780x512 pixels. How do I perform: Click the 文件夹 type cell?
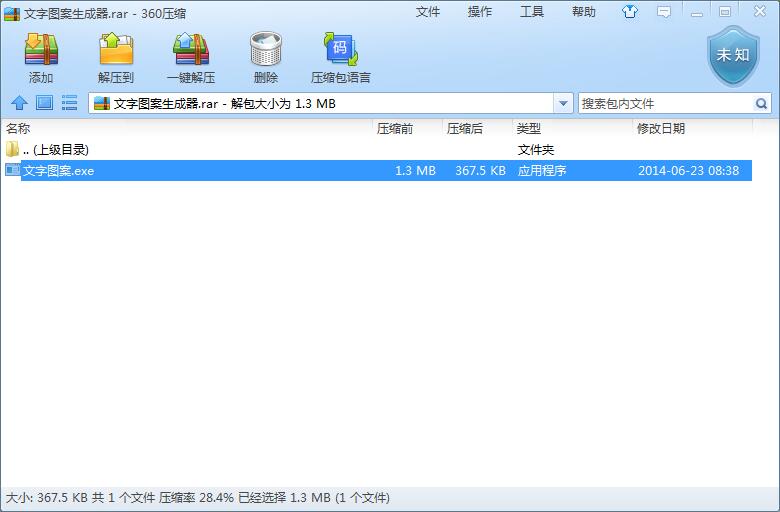click(536, 149)
